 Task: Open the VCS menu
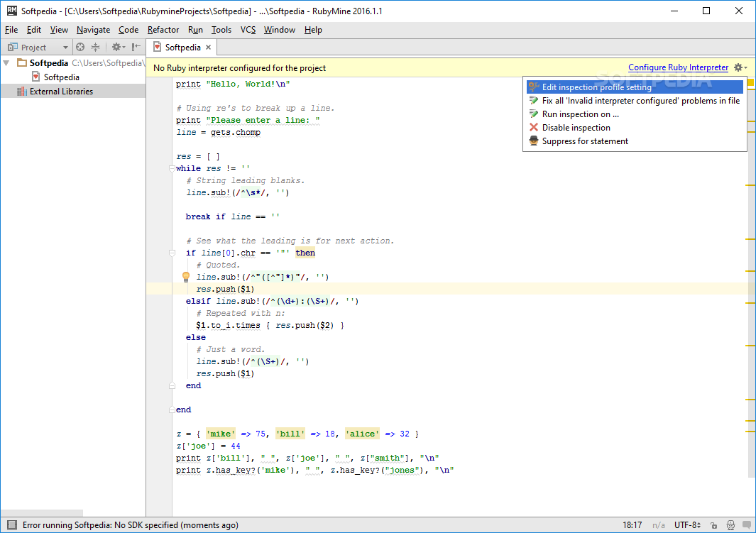click(x=248, y=30)
